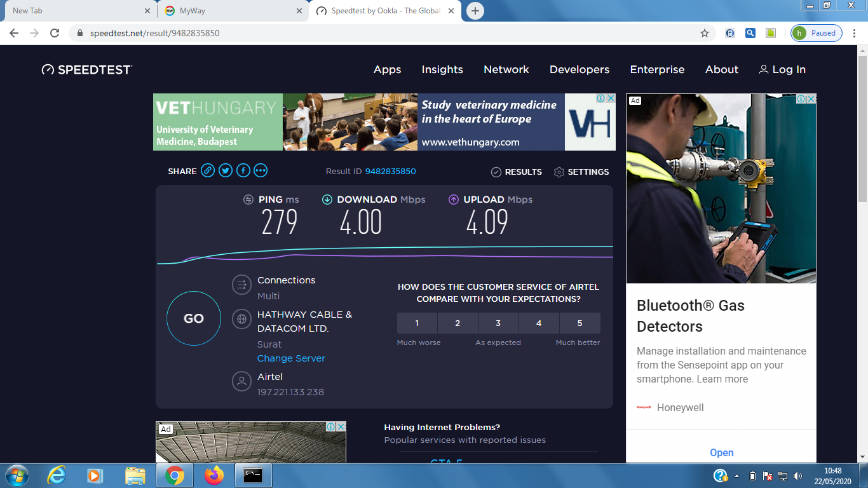Bookmark page with star icon
Viewport: 868px width, 488px height.
point(705,33)
